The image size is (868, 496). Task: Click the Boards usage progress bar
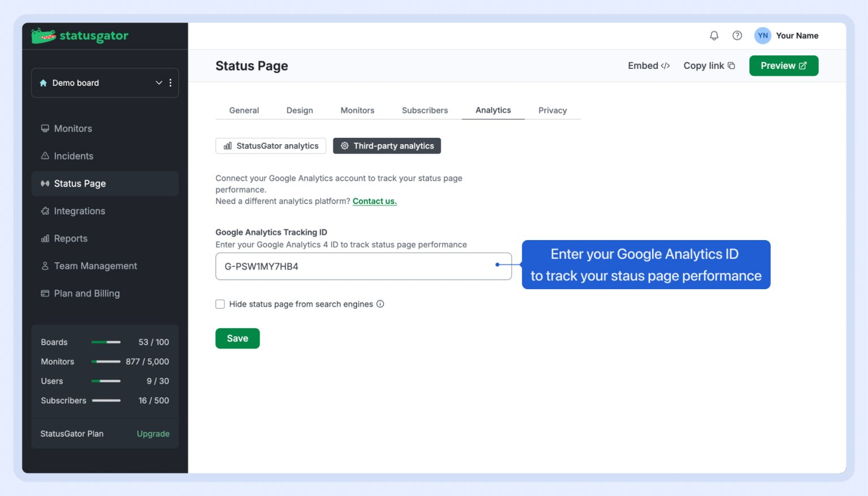(x=106, y=342)
